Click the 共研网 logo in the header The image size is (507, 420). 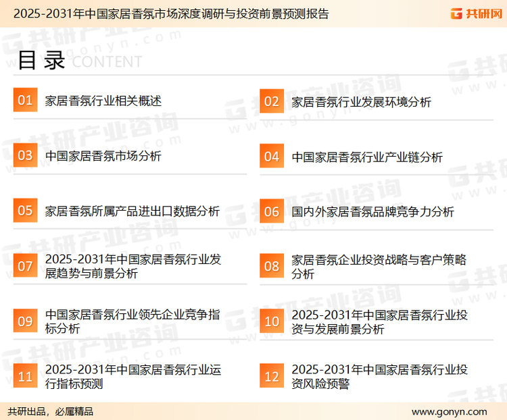(x=477, y=14)
